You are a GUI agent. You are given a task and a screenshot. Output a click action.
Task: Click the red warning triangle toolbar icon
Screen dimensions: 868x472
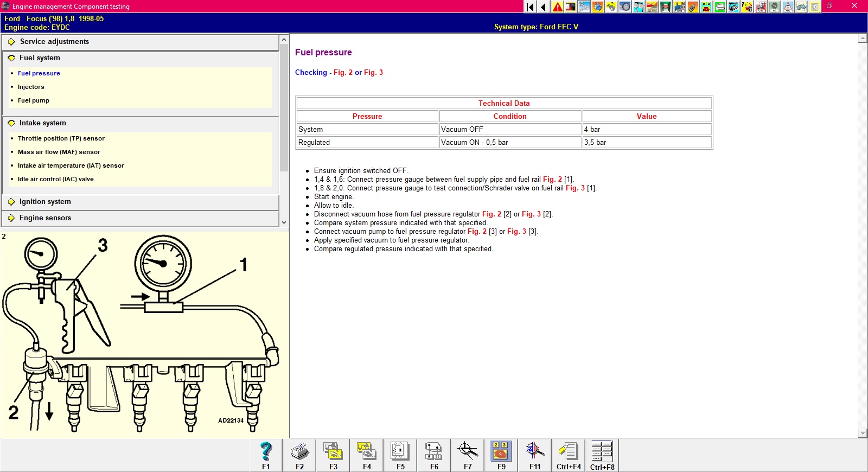tap(557, 7)
